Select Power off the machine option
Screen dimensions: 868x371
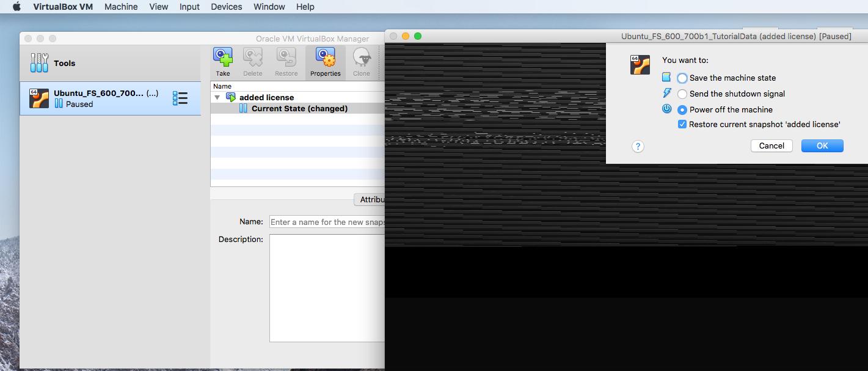click(x=682, y=110)
